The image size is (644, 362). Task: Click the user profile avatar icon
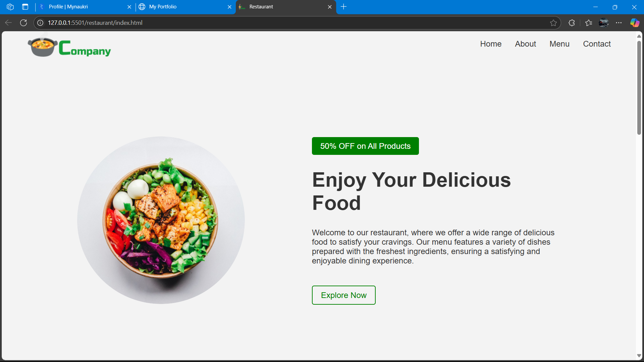pos(604,23)
